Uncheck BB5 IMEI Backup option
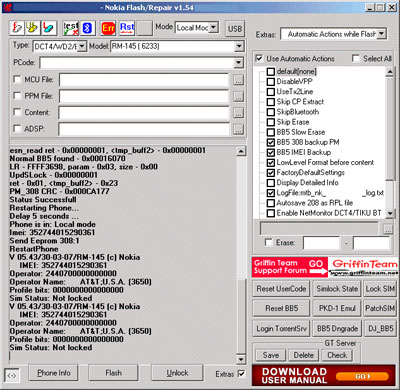This screenshot has height=390, width=400. (271, 152)
